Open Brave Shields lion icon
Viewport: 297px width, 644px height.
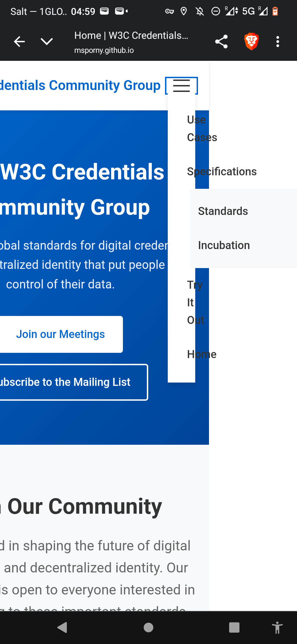[251, 42]
